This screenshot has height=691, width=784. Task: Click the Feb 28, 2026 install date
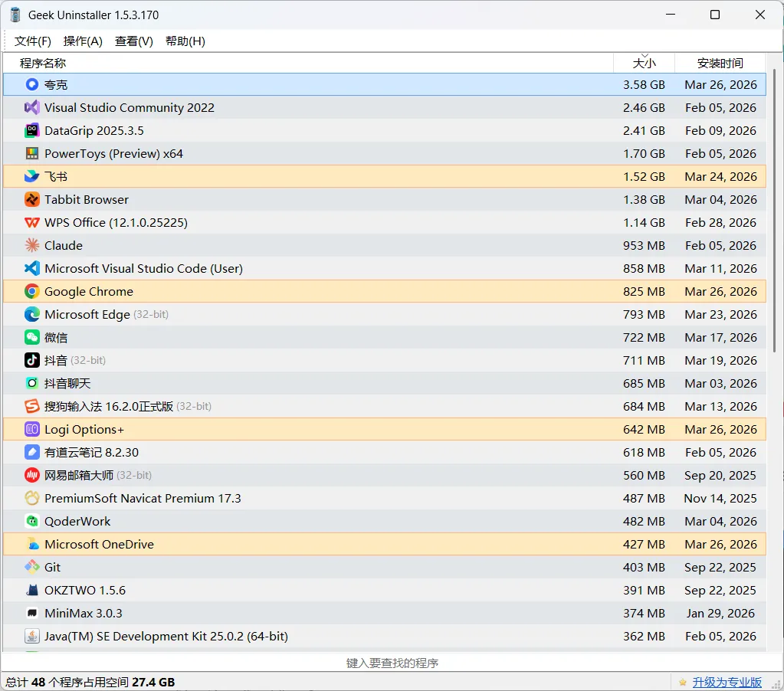(720, 222)
